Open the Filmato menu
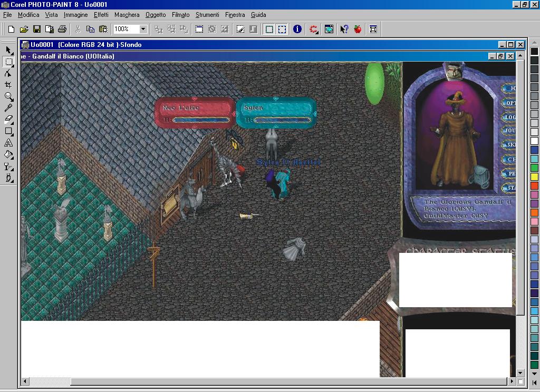 181,15
